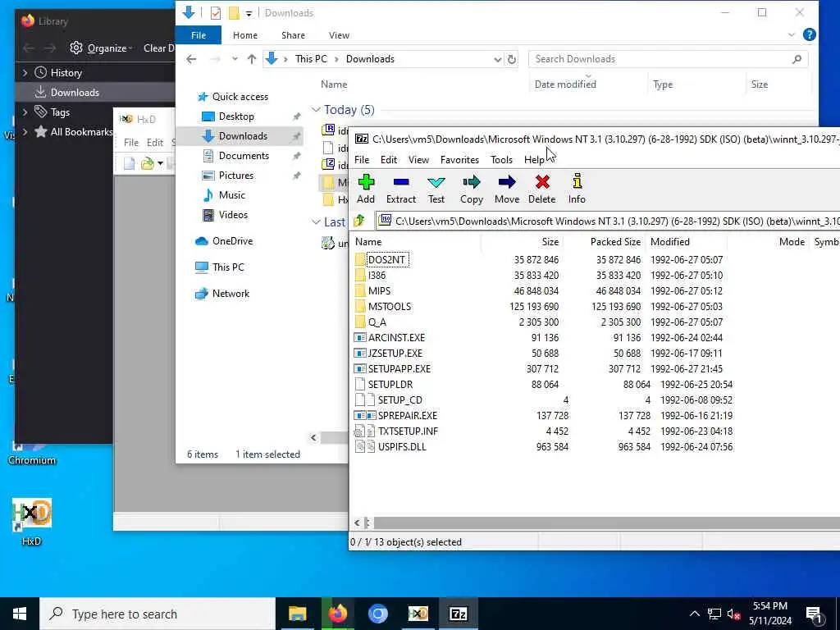The width and height of the screenshot is (840, 630).
Task: Open the Explorer File tab
Action: tap(199, 35)
